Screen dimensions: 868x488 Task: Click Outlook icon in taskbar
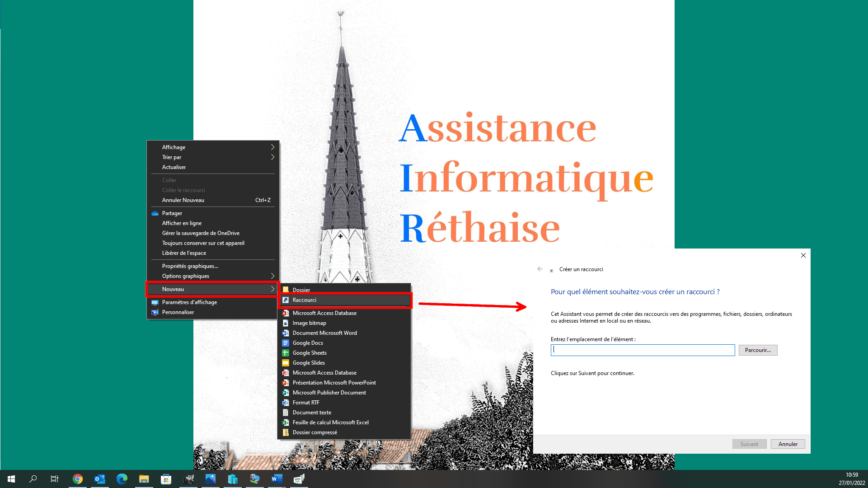[99, 479]
